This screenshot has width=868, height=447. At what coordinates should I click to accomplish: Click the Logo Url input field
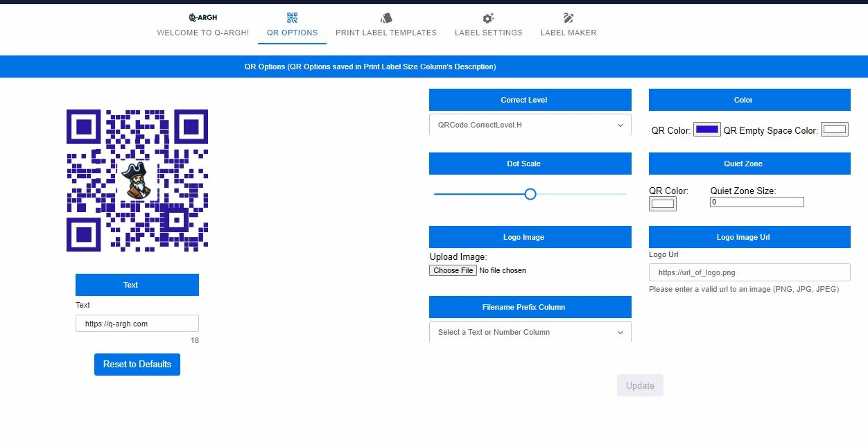coord(749,272)
